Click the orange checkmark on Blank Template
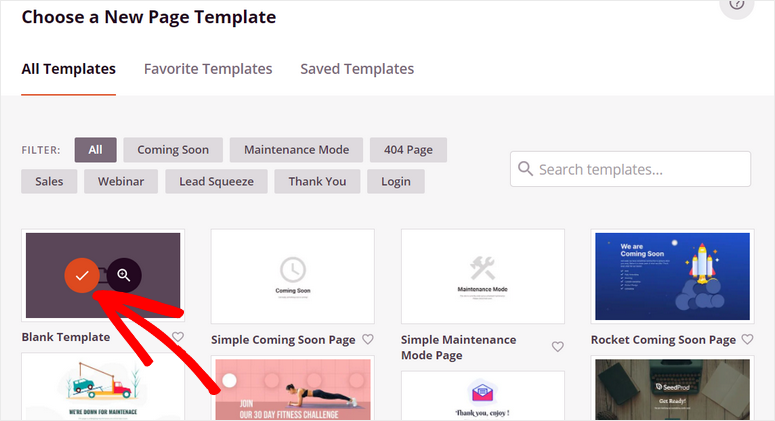Image resolution: width=775 pixels, height=421 pixels. click(x=82, y=275)
